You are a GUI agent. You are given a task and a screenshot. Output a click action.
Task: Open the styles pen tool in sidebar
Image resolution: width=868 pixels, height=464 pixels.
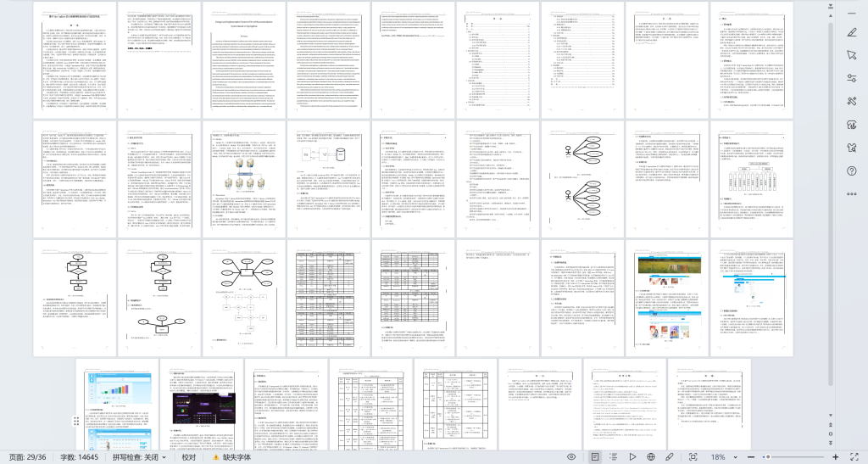[x=851, y=32]
